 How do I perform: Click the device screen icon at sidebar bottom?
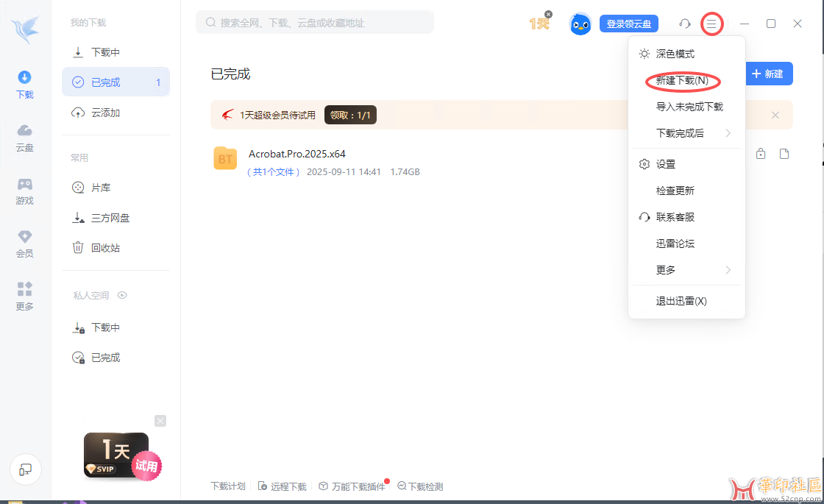[25, 469]
